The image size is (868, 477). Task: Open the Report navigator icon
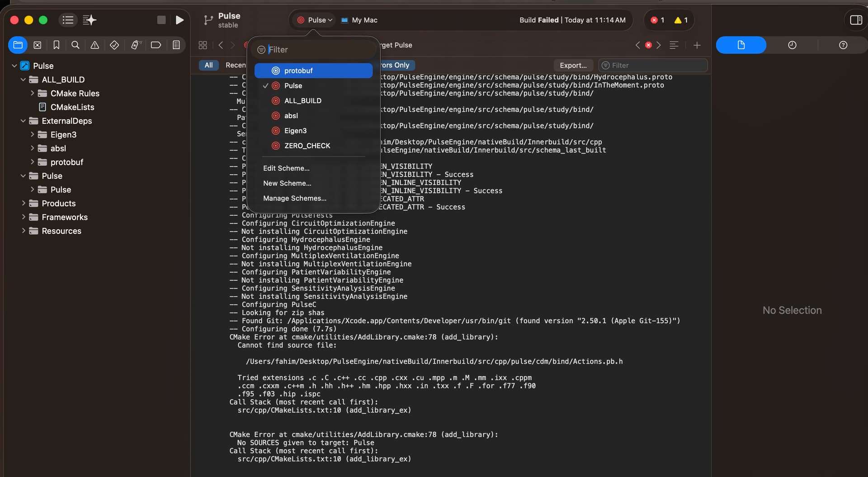[x=176, y=45]
